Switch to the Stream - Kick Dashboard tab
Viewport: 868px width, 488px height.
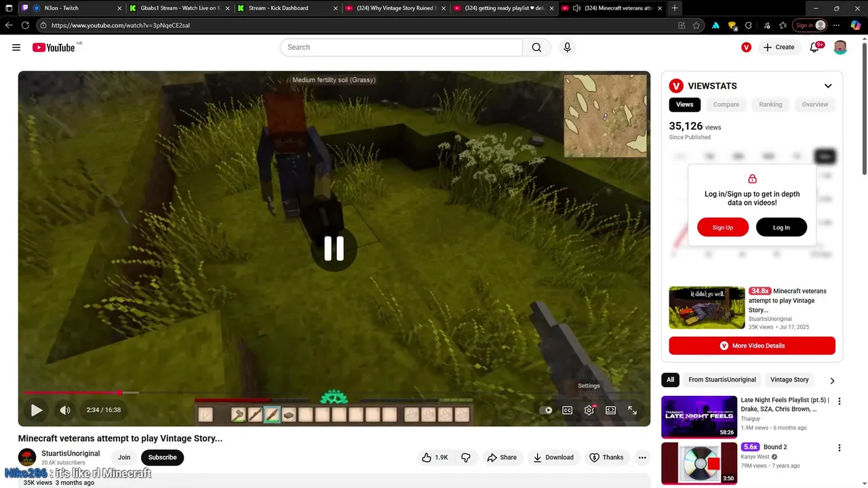point(288,8)
